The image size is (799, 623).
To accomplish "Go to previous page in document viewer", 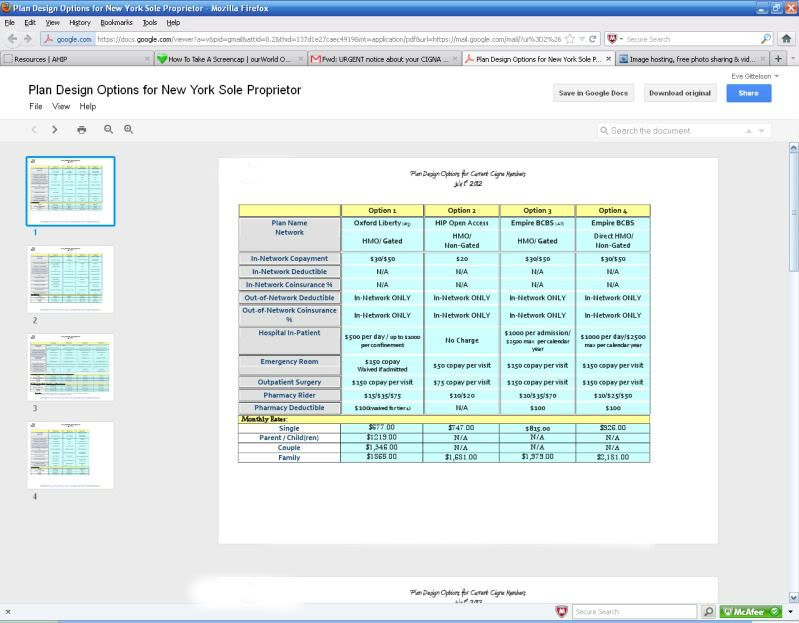I will coord(34,129).
